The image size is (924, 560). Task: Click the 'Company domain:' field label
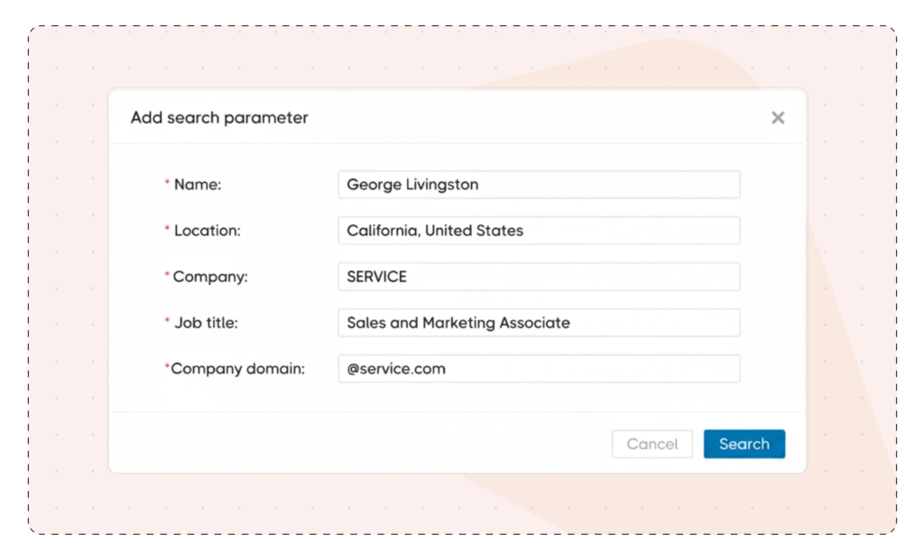click(237, 369)
